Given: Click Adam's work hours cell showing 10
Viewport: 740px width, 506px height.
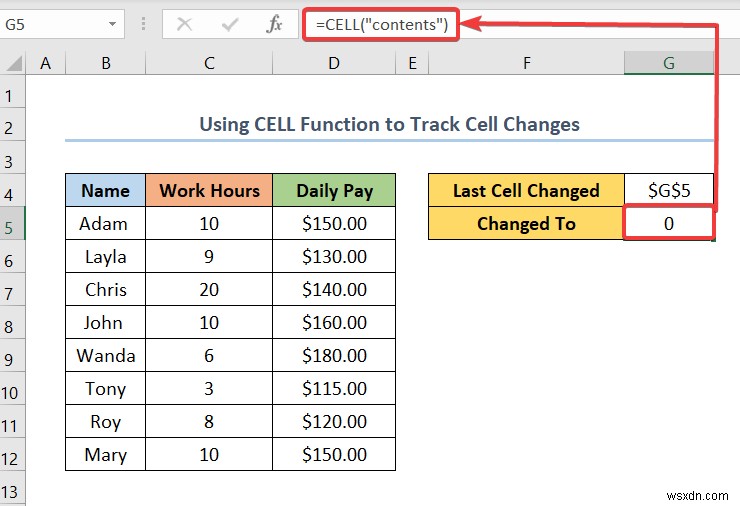Looking at the screenshot, I should pyautogui.click(x=209, y=223).
